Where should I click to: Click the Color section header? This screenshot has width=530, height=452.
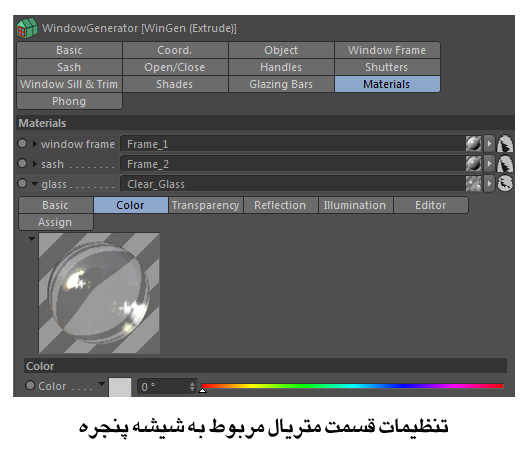(265, 366)
